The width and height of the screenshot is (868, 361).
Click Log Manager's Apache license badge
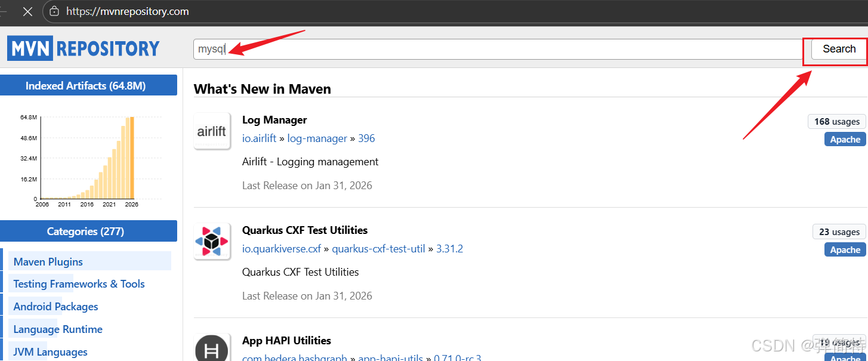(845, 140)
